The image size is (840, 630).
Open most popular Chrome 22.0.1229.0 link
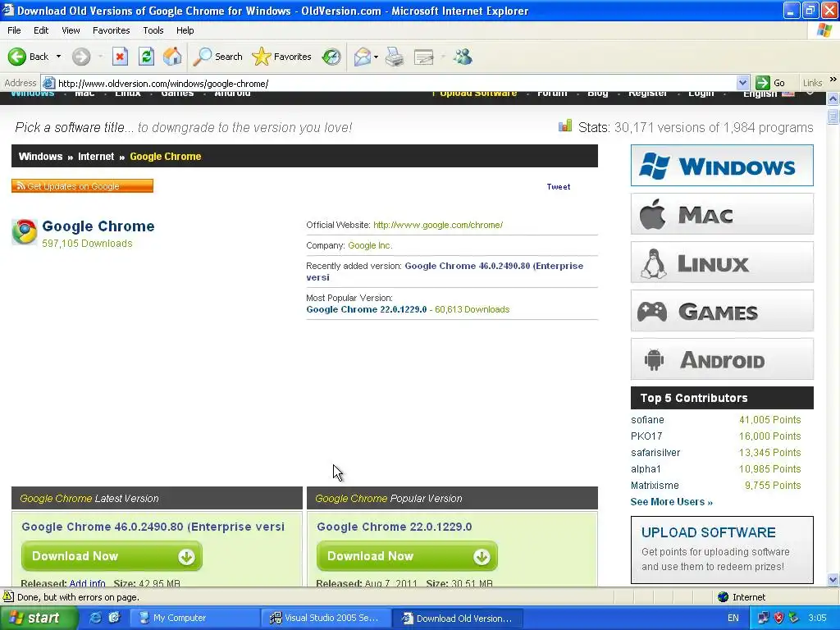pyautogui.click(x=367, y=309)
